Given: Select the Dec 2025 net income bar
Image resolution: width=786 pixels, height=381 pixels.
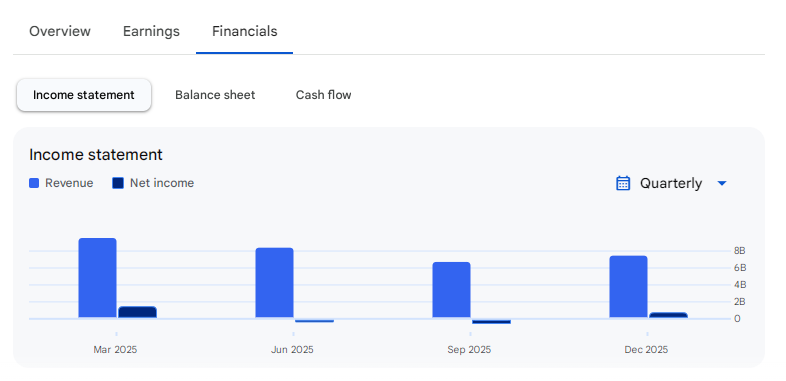Looking at the screenshot, I should point(668,315).
